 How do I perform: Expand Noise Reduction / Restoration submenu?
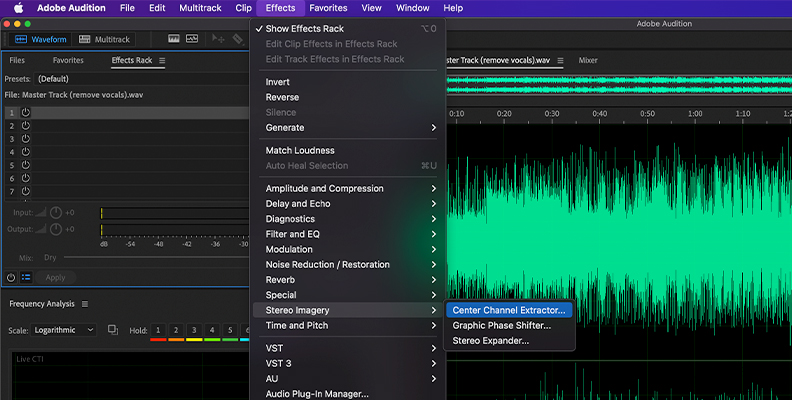348,264
